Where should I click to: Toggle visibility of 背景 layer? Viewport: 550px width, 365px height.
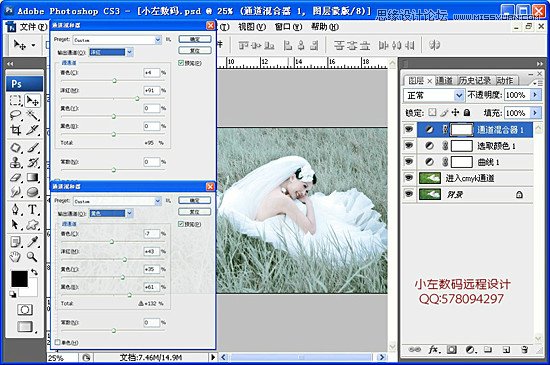pos(409,194)
